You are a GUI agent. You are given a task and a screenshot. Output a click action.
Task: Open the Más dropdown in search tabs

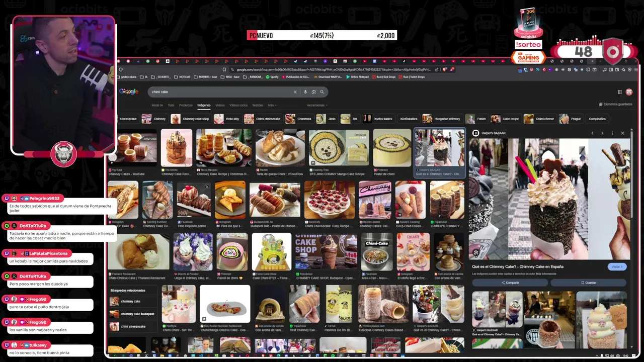tap(272, 105)
